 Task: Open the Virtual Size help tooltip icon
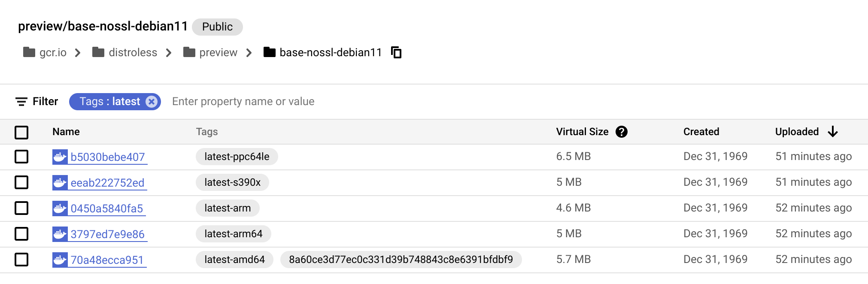pyautogui.click(x=622, y=132)
